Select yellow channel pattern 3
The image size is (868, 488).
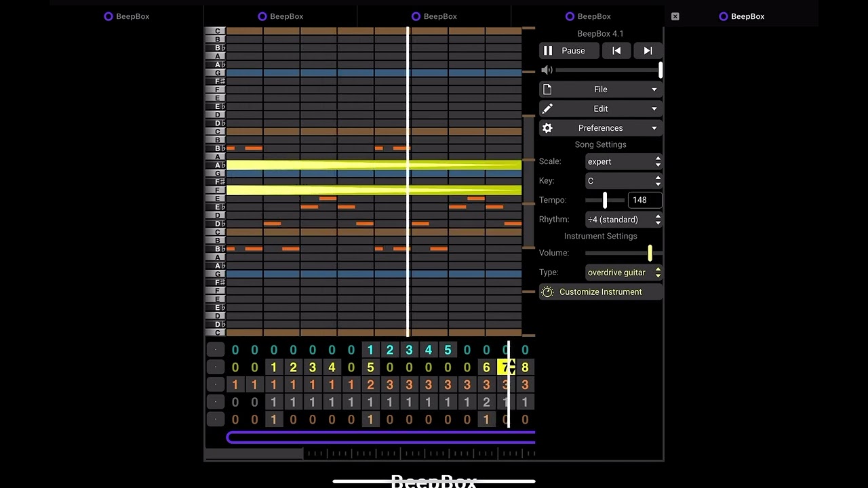tap(313, 367)
